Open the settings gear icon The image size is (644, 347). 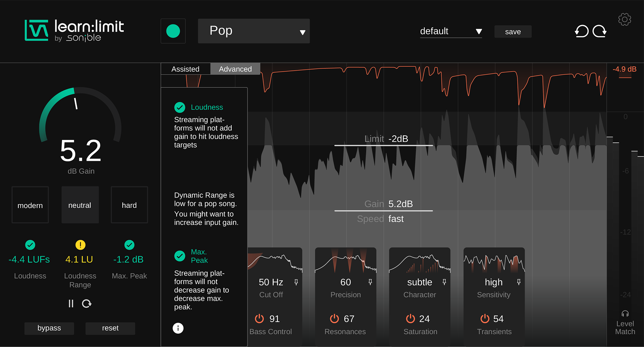[x=624, y=19]
